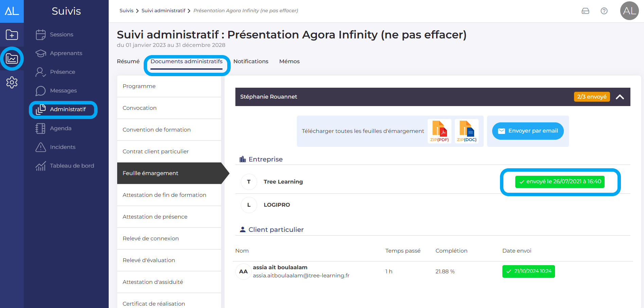Viewport: 644px width, 308px height.
Task: Click the LOGIPRO company row
Action: click(276, 205)
